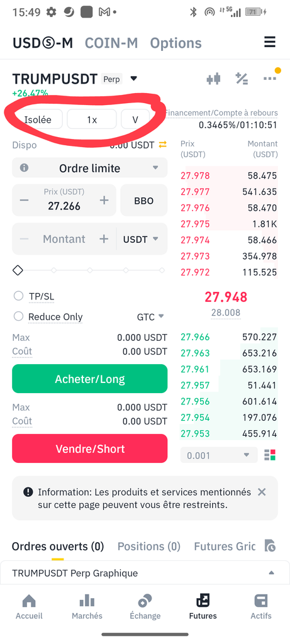Go to Marchés in bottom navigation
The height and width of the screenshot is (644, 290).
tap(87, 607)
